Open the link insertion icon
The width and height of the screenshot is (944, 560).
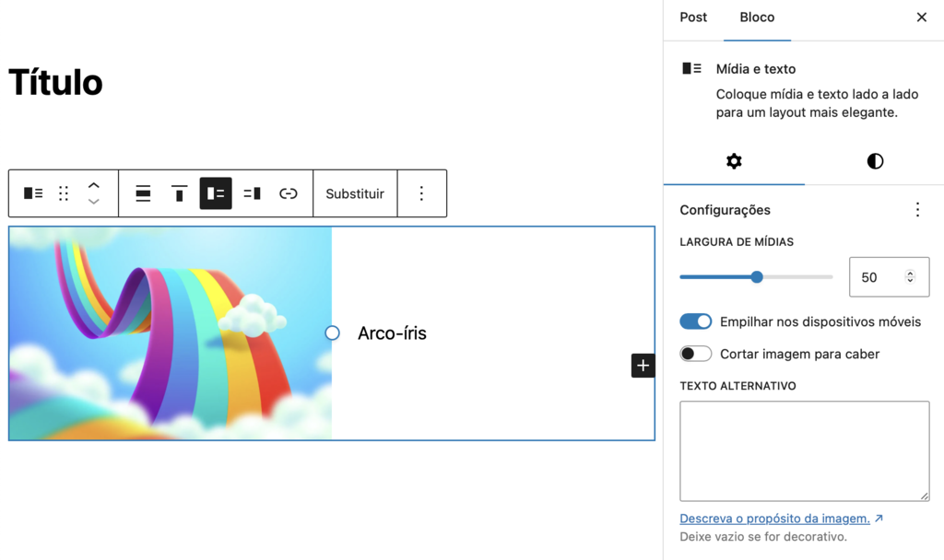[289, 193]
